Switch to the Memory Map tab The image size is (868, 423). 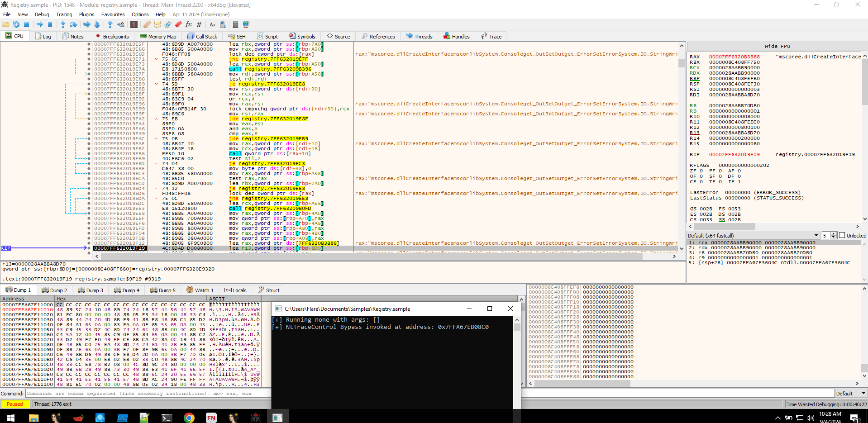(158, 37)
